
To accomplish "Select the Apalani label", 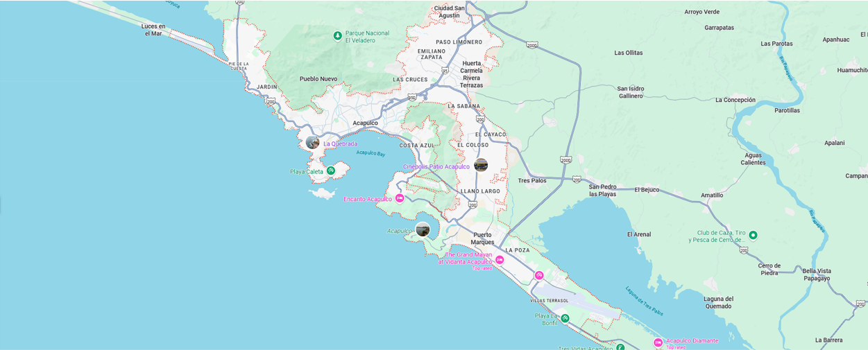I will (x=835, y=143).
